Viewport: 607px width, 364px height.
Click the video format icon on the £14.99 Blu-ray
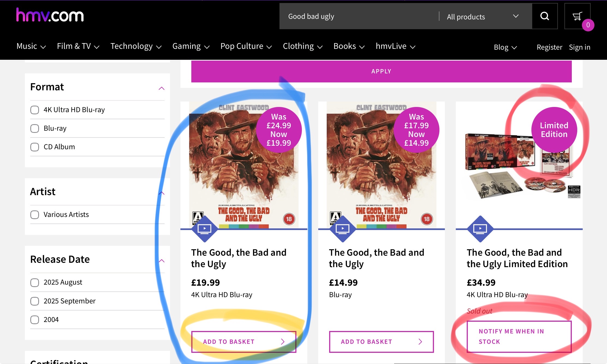click(x=342, y=229)
